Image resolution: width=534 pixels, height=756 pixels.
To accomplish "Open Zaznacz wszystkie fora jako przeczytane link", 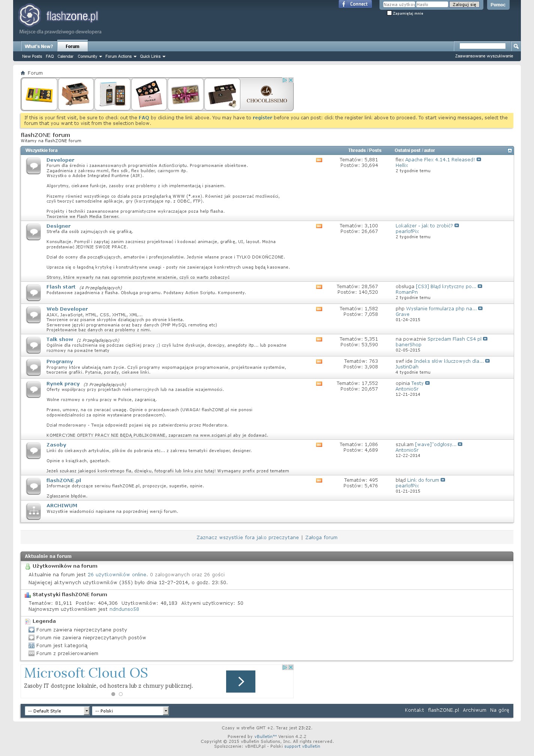I will 247,538.
